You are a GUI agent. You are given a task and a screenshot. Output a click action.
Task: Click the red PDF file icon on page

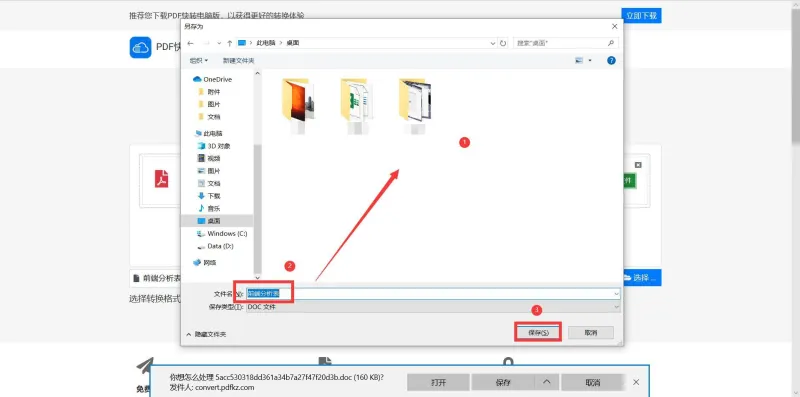(162, 179)
